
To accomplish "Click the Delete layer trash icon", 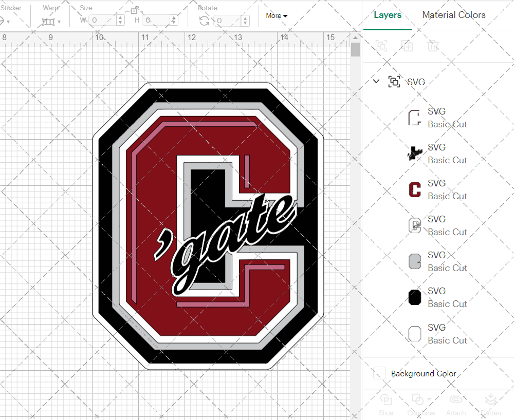I will (433, 46).
